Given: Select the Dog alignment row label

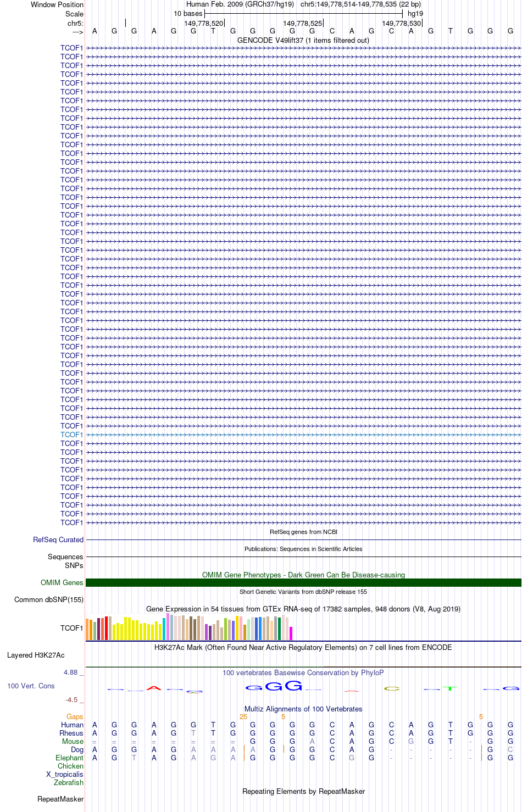Looking at the screenshot, I should click(x=77, y=749).
